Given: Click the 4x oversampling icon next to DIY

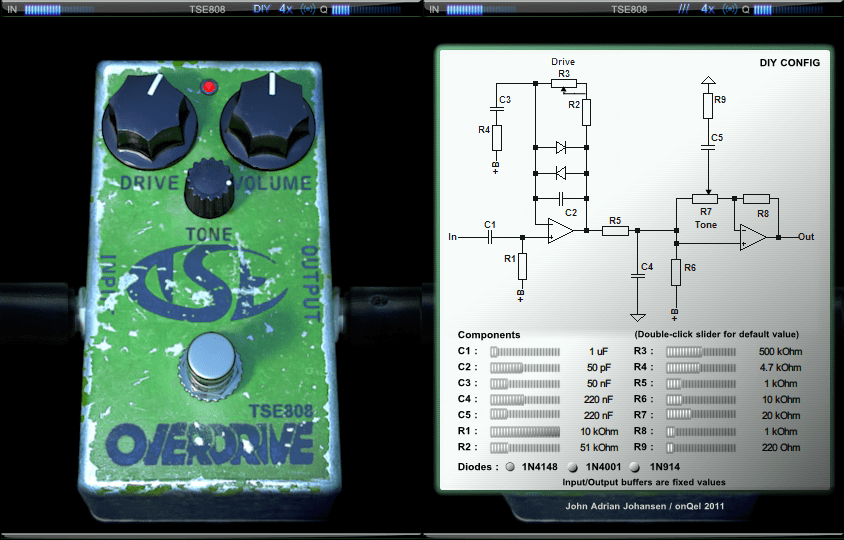Looking at the screenshot, I should [286, 8].
